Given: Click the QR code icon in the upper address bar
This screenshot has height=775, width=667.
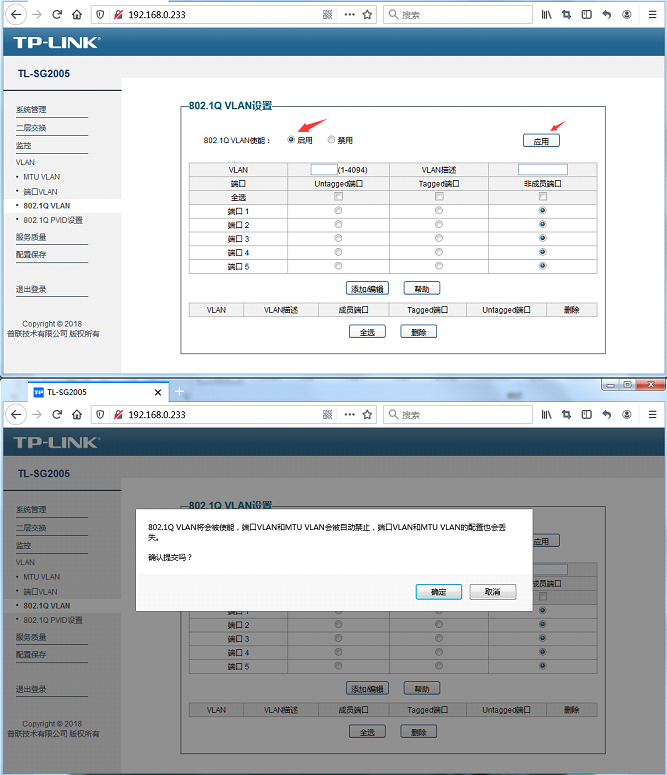Looking at the screenshot, I should [328, 15].
